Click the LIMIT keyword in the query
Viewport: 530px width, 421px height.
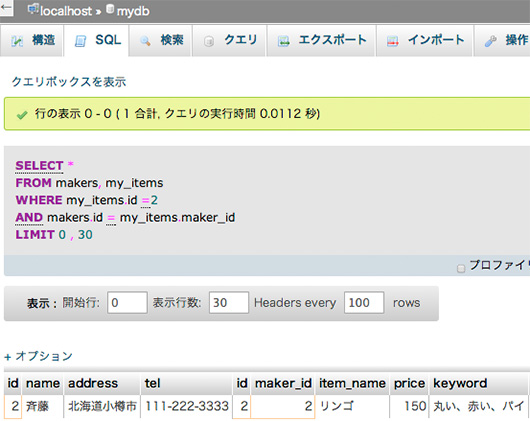(35, 234)
